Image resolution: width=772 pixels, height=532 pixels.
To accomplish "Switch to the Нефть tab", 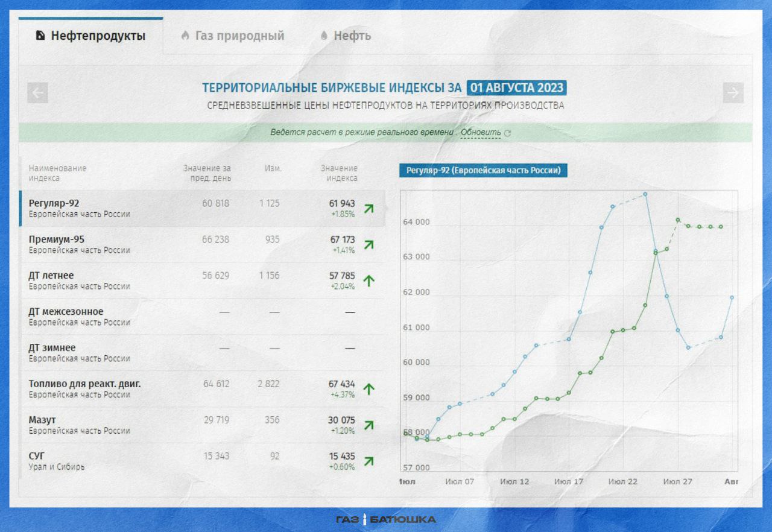I will pyautogui.click(x=346, y=36).
